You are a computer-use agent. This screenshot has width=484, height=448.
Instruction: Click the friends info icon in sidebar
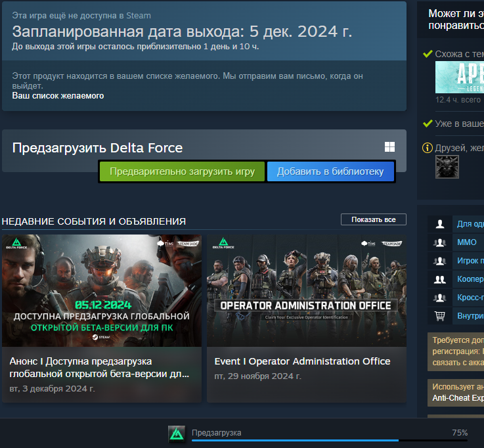428,148
